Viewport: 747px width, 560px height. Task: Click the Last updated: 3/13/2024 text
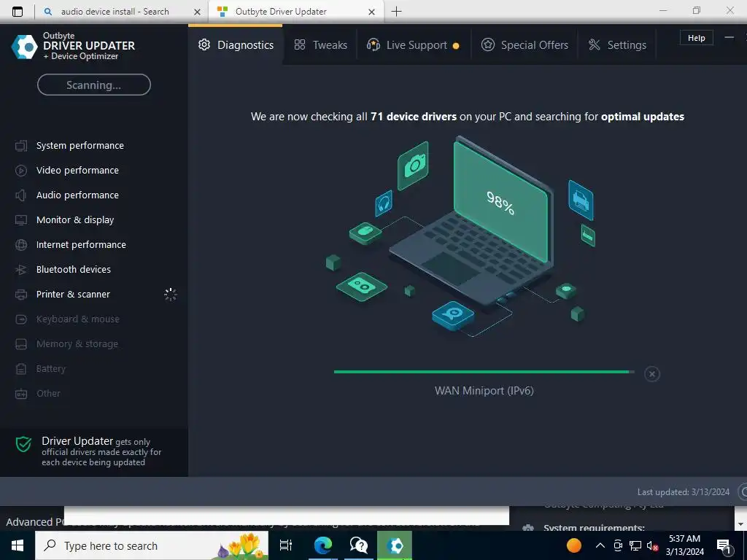(x=683, y=492)
